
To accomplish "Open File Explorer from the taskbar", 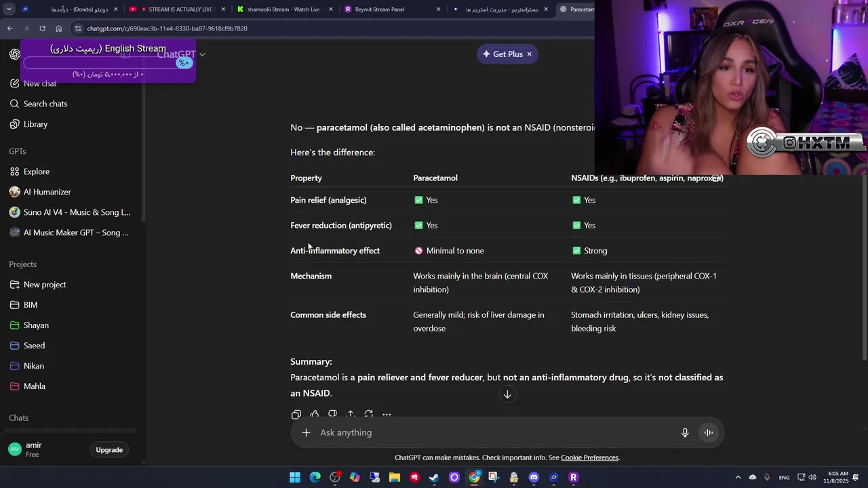I will pos(395,477).
